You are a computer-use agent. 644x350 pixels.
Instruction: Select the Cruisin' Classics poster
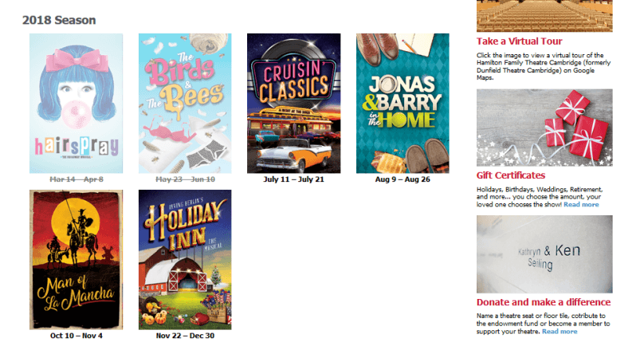point(293,103)
